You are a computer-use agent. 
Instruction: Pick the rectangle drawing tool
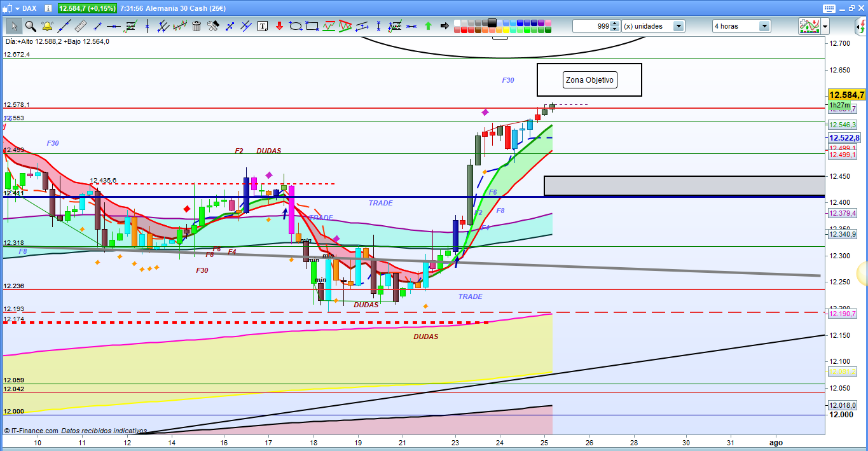(x=312, y=26)
